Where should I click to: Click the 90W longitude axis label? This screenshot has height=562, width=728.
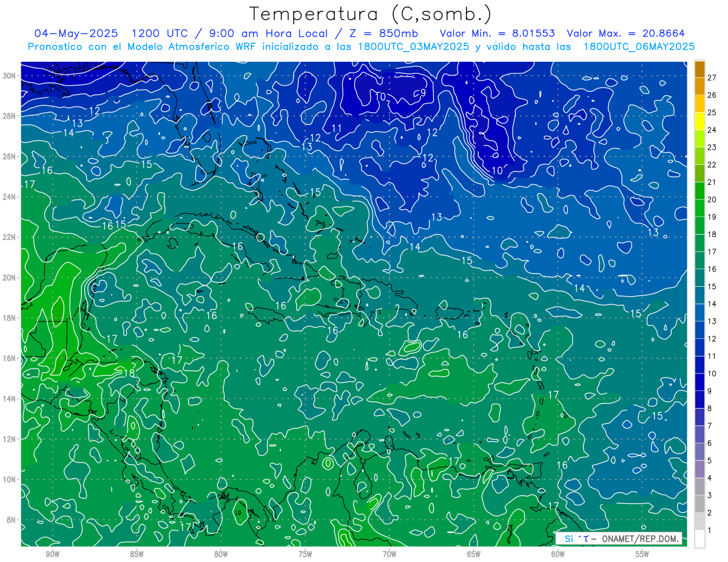click(52, 554)
